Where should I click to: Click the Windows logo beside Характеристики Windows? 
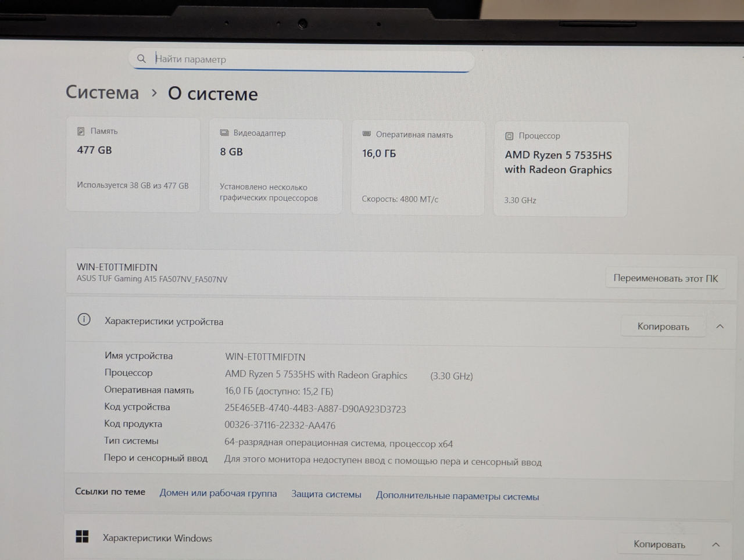(x=83, y=536)
